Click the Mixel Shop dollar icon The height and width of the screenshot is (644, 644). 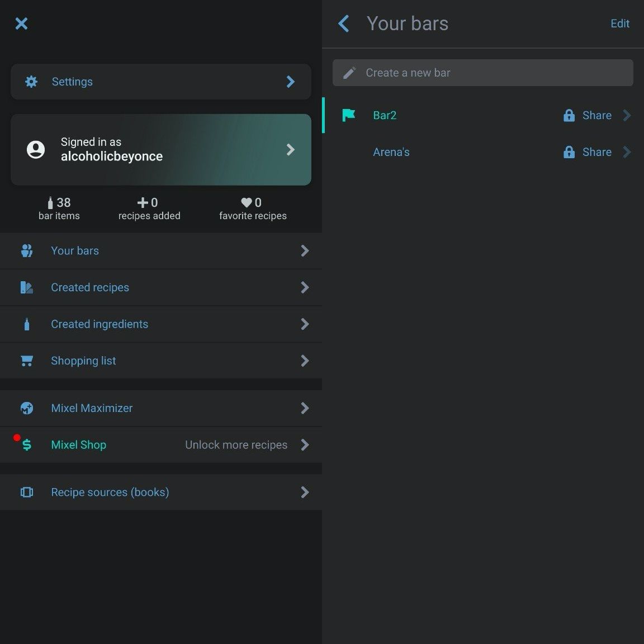pos(26,445)
